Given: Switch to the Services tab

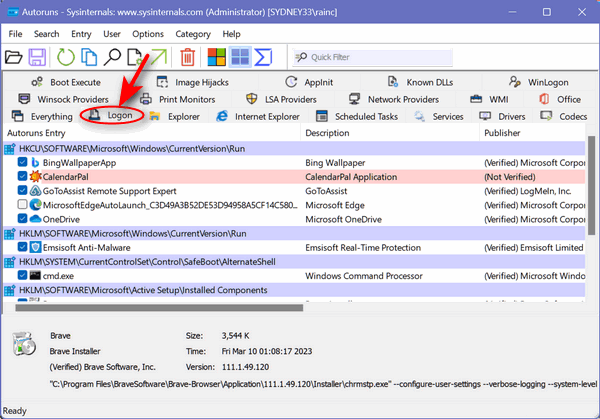Looking at the screenshot, I should coord(439,116).
